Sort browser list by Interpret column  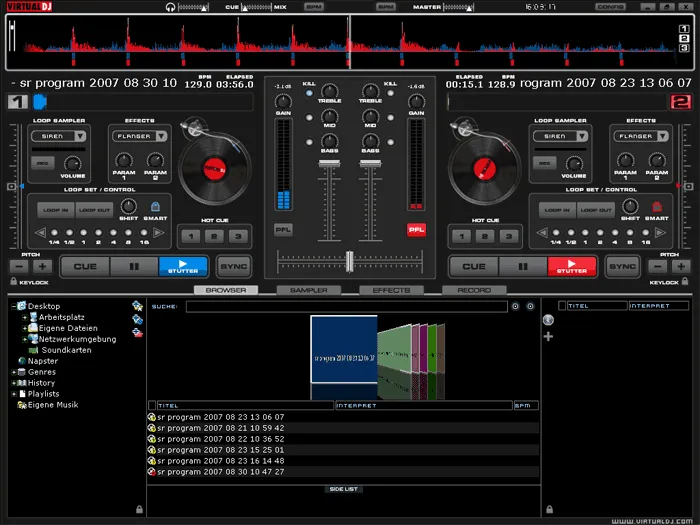click(423, 405)
